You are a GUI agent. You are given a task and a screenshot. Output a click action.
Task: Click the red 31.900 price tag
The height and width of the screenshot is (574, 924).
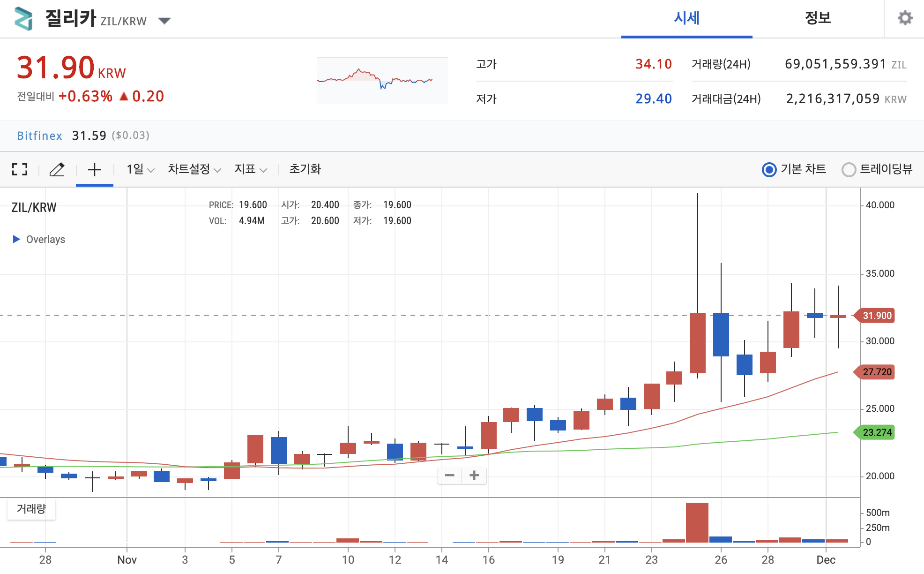tap(877, 316)
